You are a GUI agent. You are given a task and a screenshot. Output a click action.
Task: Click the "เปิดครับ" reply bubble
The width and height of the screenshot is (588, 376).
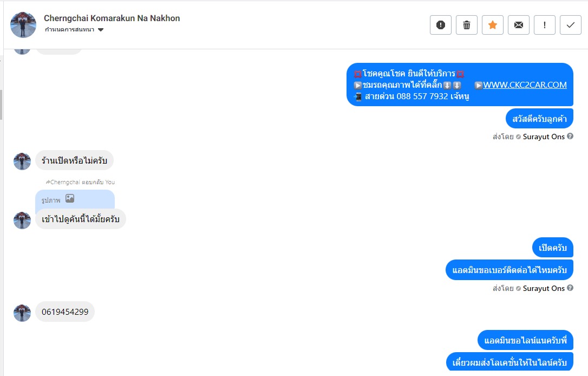(553, 248)
